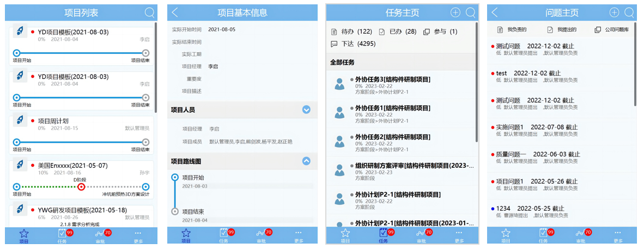This screenshot has height=249, width=644.
Task: Select the 项目 tab in 任务主页 bottom bar
Action: (x=345, y=235)
